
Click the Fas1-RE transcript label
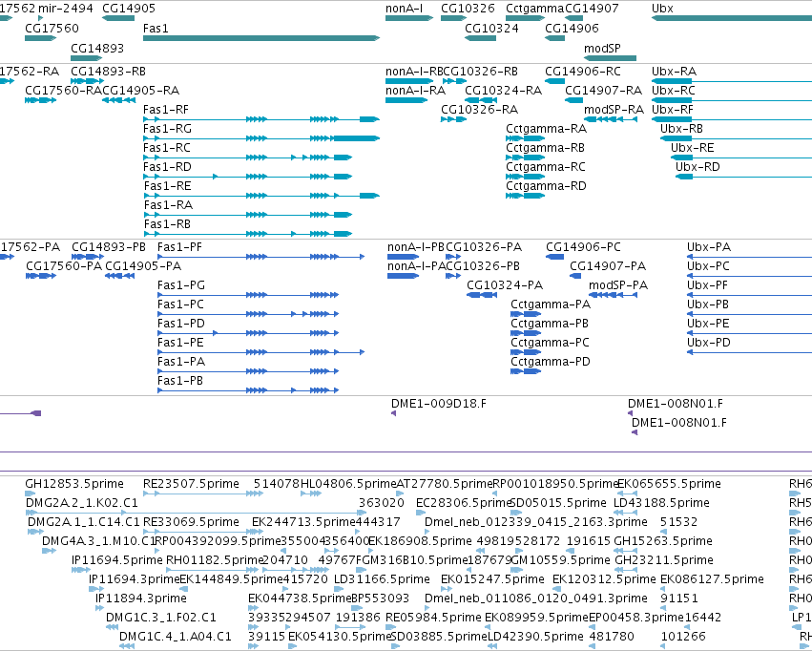pos(167,186)
